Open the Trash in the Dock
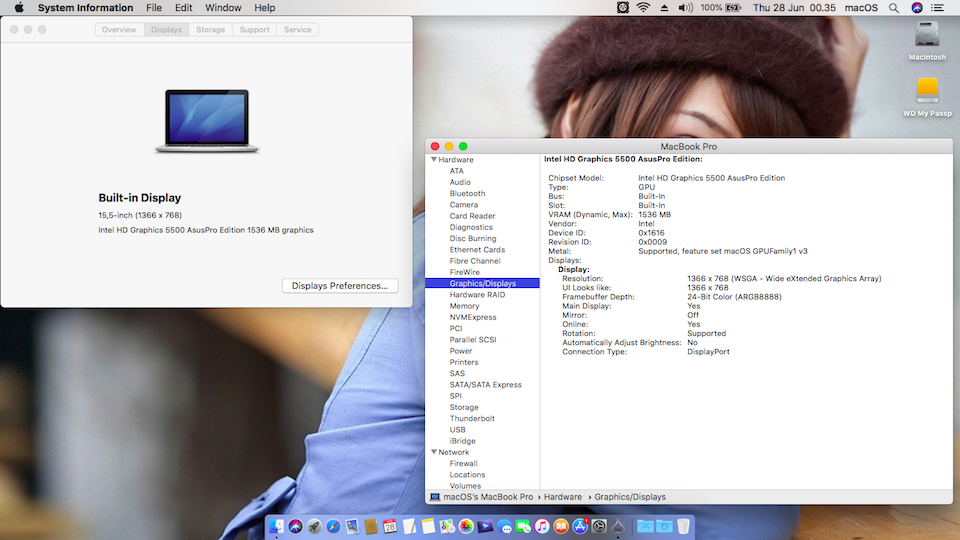 [x=683, y=526]
